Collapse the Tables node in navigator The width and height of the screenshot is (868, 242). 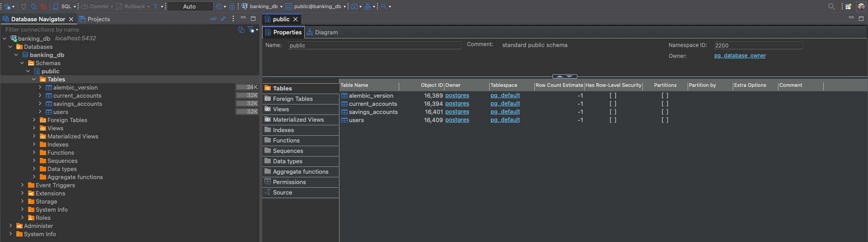point(34,79)
